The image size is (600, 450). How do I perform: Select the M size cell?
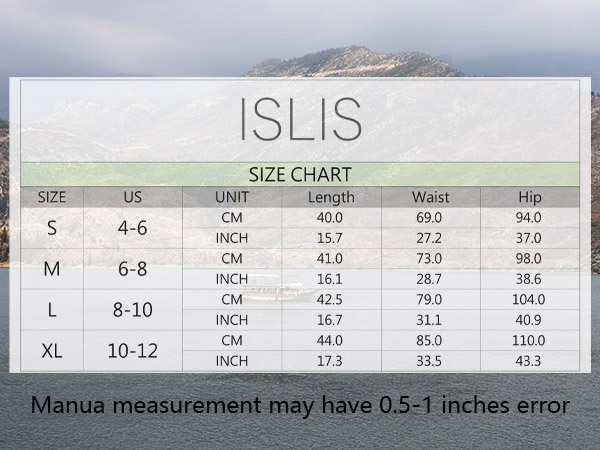(52, 269)
